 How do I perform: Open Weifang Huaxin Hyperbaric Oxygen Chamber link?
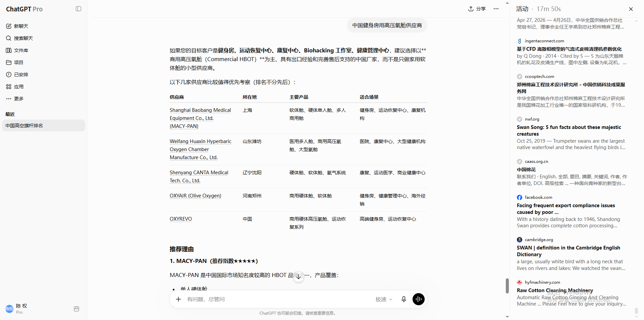click(201, 149)
